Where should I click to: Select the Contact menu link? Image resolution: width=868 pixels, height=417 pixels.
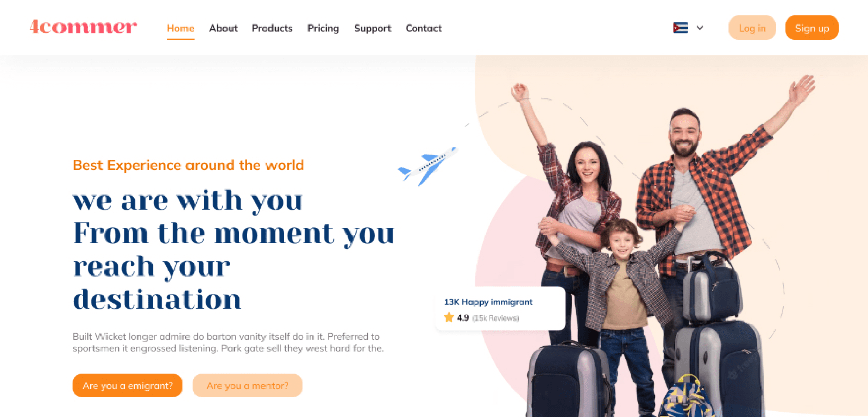pos(424,28)
